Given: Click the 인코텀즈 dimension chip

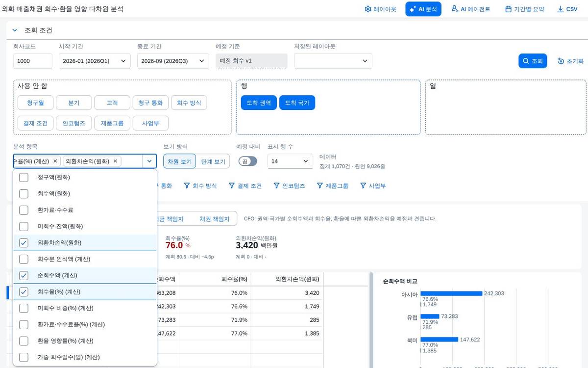Looking at the screenshot, I should pyautogui.click(x=74, y=123).
